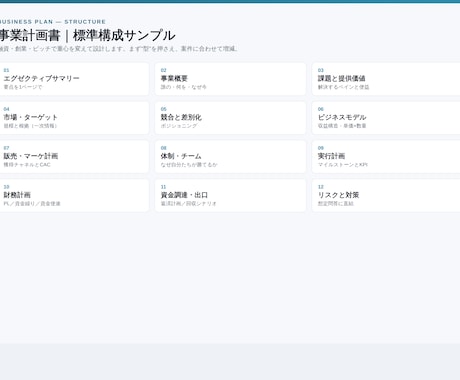460x380 pixels.
Task: Click the リスクと対策 card
Action: [x=386, y=196]
